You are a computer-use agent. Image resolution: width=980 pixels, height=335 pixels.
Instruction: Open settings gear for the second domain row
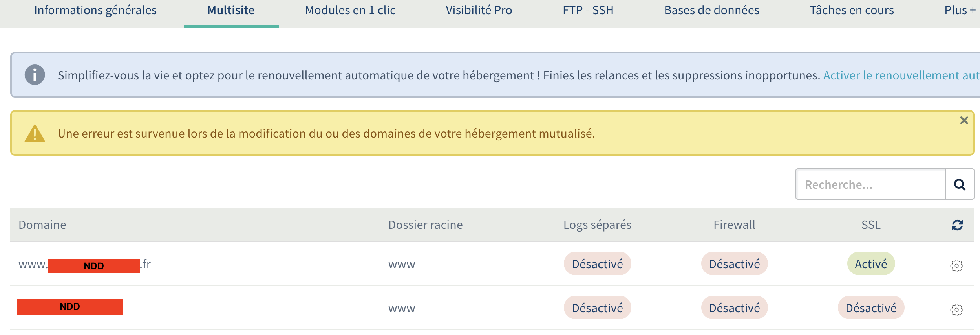pos(956,310)
